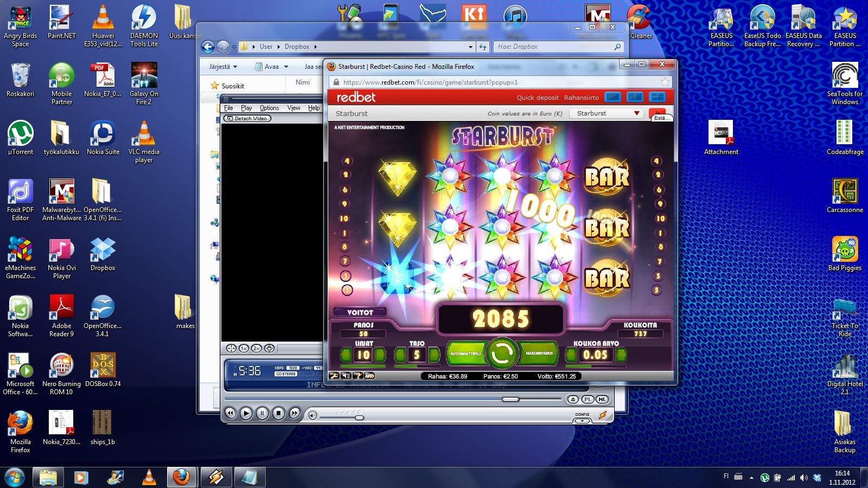Select the four-game grid layout icon
Screen dimensions: 868x488
657,97
